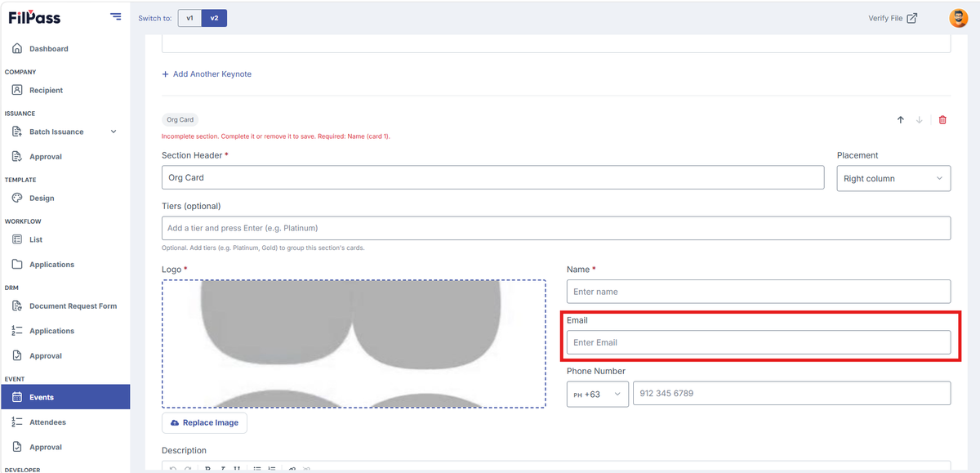Image resolution: width=980 pixels, height=473 pixels.
Task: Move the Org Card section down
Action: 919,120
